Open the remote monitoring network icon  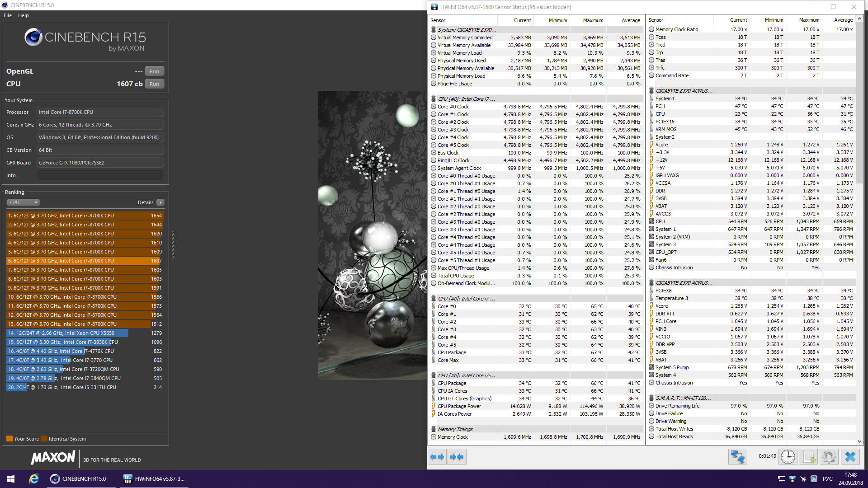click(737, 457)
